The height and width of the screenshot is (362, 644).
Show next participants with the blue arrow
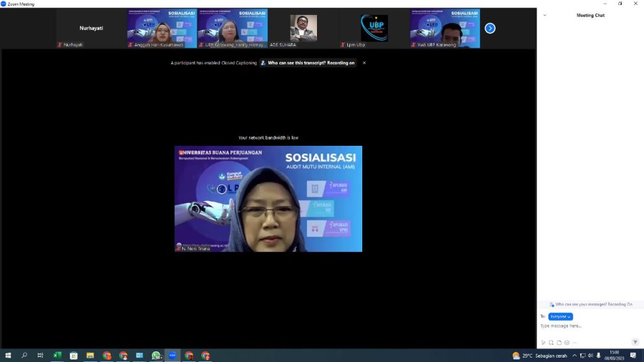coord(490,28)
